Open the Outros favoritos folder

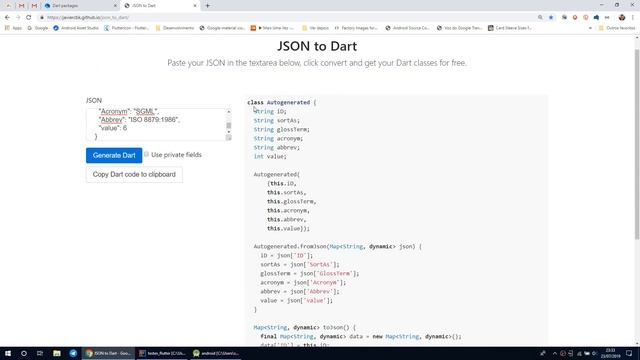[x=617, y=28]
